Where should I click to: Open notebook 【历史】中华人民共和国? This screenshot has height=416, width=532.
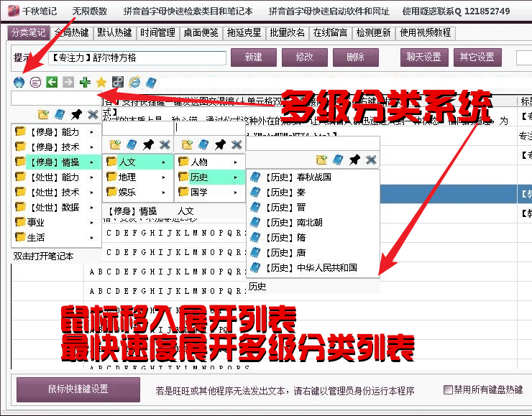coord(313,267)
